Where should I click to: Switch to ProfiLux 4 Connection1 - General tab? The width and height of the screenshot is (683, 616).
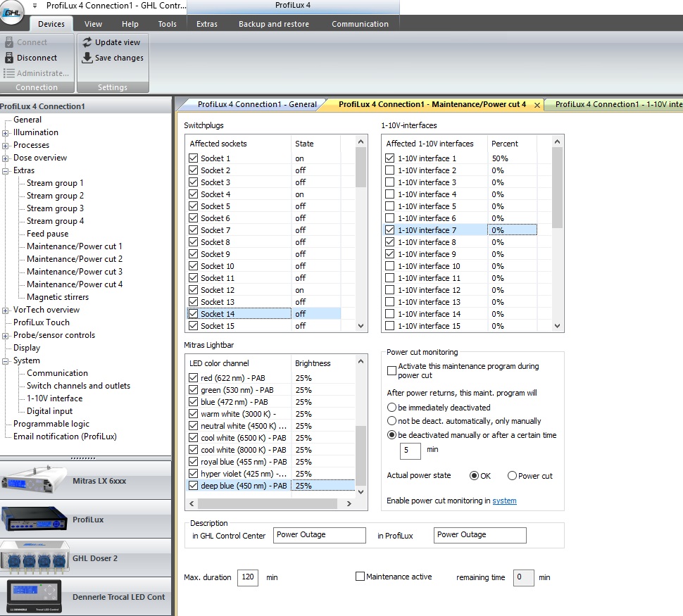pyautogui.click(x=257, y=104)
